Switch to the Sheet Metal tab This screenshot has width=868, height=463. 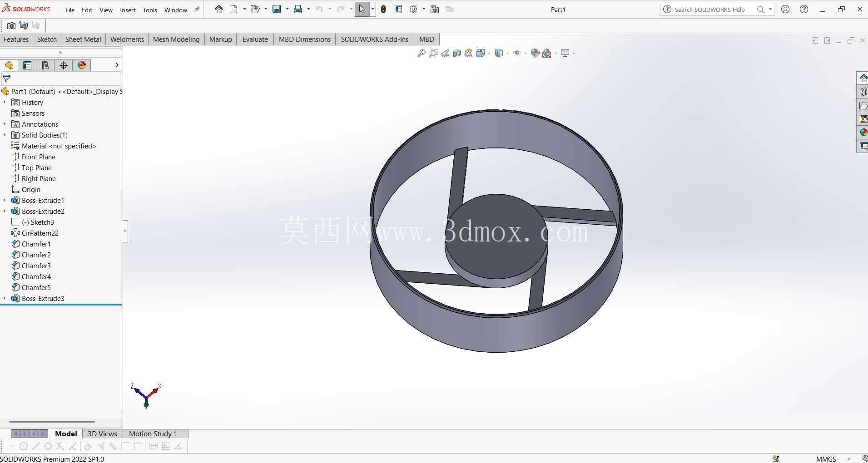[83, 39]
